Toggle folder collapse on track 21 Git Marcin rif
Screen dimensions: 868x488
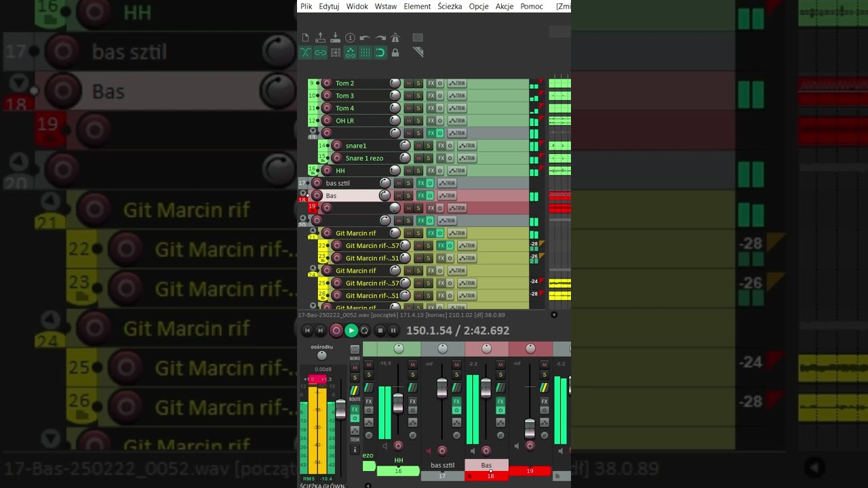[313, 230]
